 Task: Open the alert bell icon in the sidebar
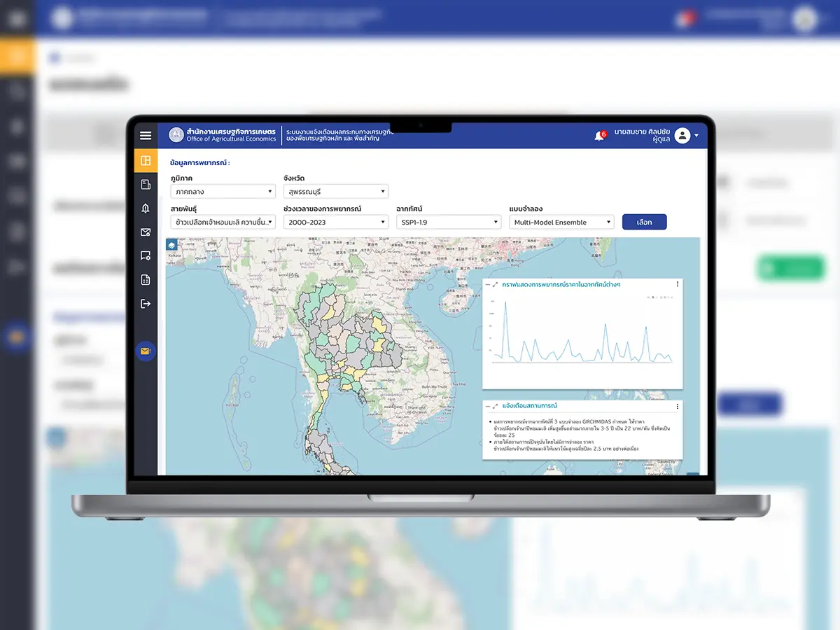coord(146,209)
